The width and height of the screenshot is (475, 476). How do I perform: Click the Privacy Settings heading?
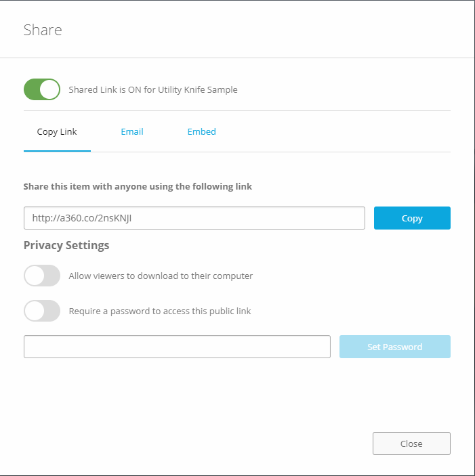click(66, 245)
